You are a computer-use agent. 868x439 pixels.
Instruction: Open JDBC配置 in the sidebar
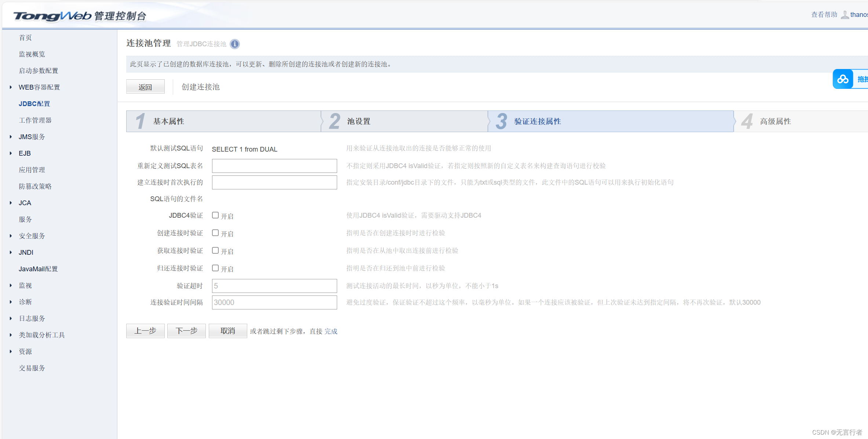point(34,104)
